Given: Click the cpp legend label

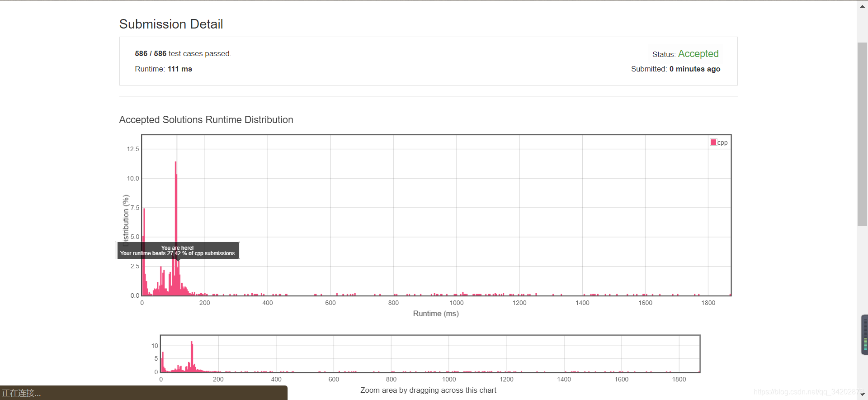Looking at the screenshot, I should coord(722,143).
